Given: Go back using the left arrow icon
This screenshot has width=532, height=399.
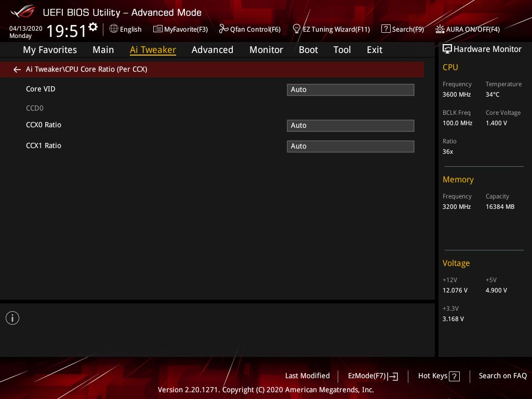Looking at the screenshot, I should click(x=17, y=70).
